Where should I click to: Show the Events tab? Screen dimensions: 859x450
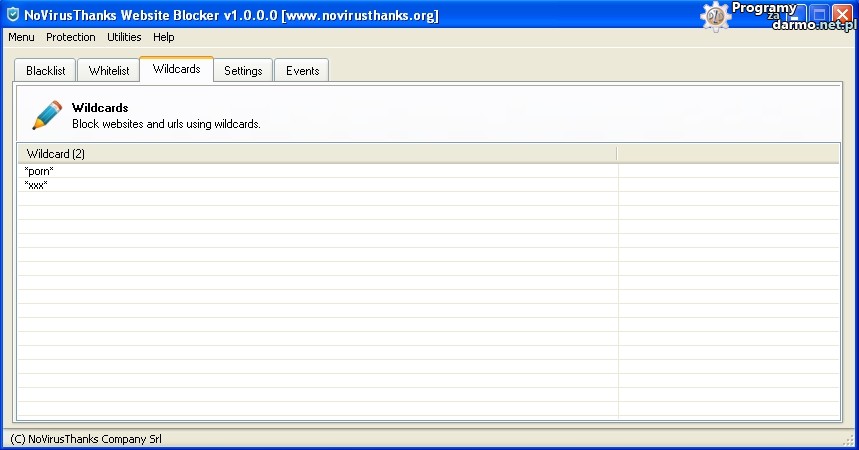coord(302,71)
